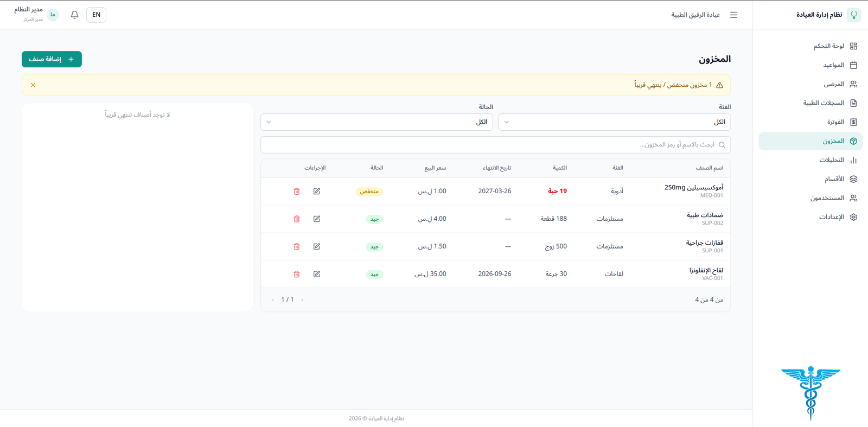Delete the أموكسيسيلين 250mg row

297,192
